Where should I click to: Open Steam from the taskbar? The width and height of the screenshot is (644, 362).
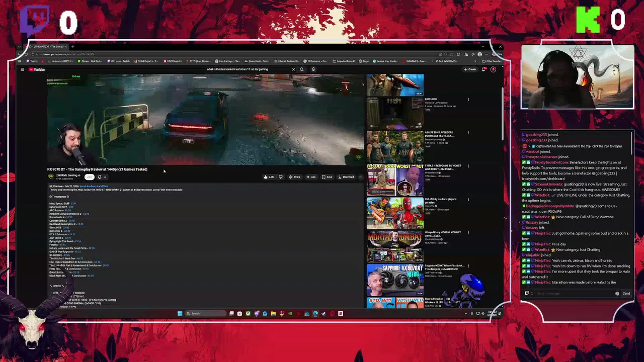coord(324,313)
